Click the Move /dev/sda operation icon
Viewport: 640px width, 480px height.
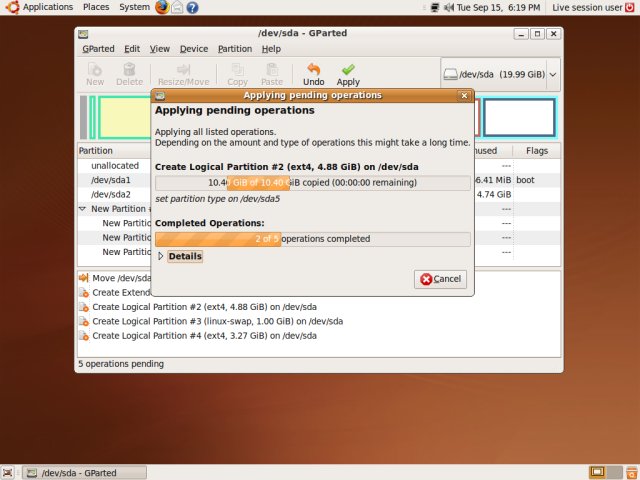coord(84,278)
